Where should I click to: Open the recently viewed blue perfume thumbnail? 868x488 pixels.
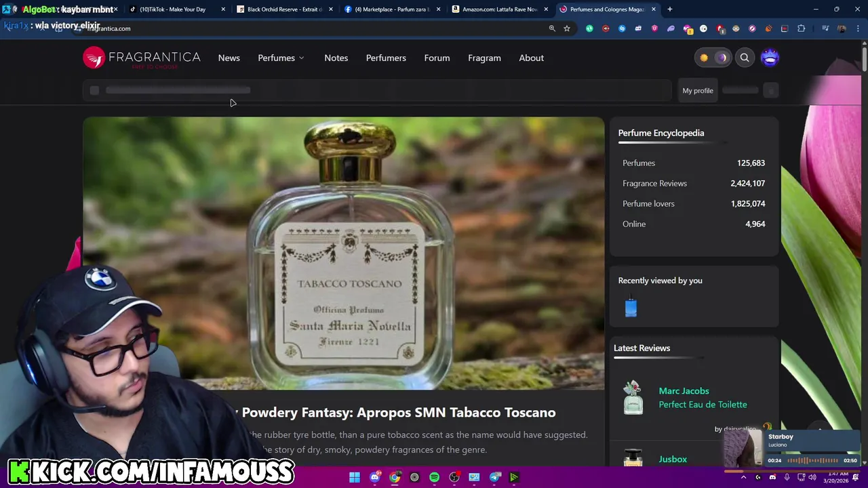point(631,307)
